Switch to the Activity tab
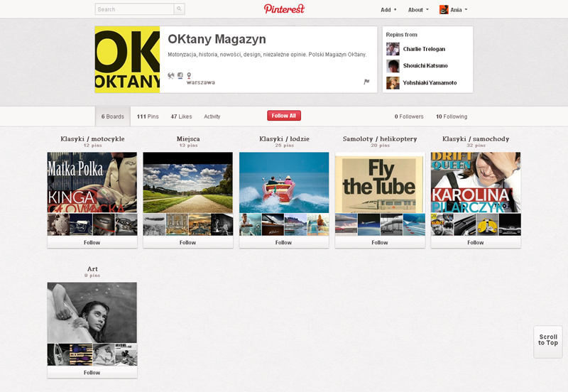 212,116
